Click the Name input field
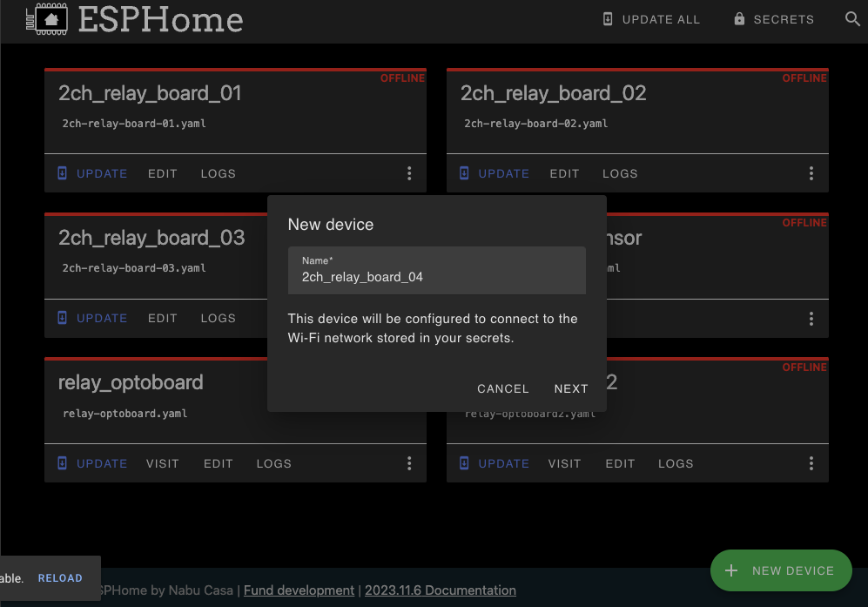This screenshot has height=607, width=868. [436, 277]
